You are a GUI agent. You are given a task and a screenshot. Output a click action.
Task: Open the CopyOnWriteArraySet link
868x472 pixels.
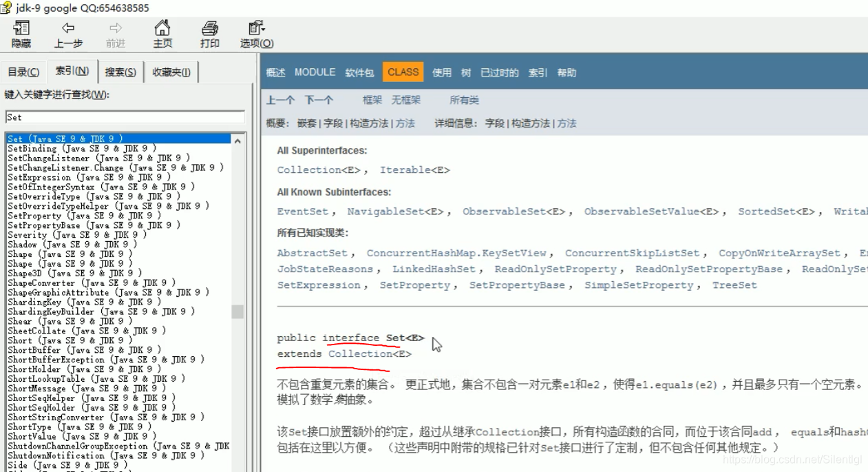click(780, 253)
